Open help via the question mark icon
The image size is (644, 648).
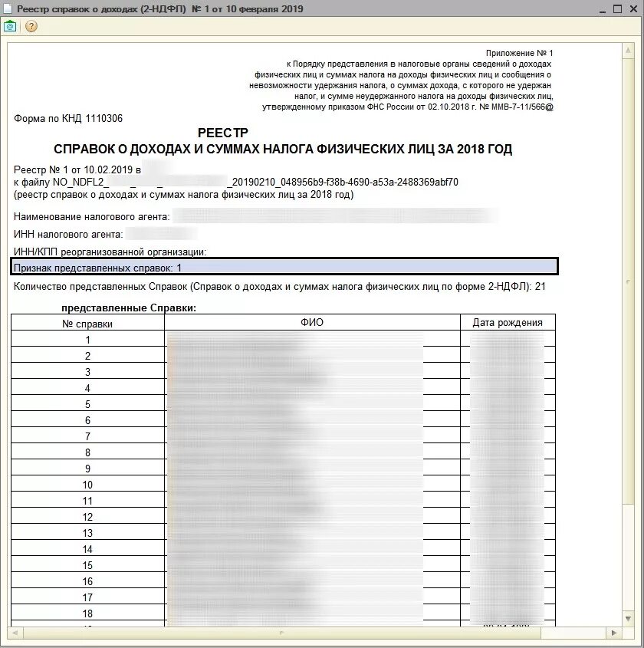pyautogui.click(x=31, y=26)
